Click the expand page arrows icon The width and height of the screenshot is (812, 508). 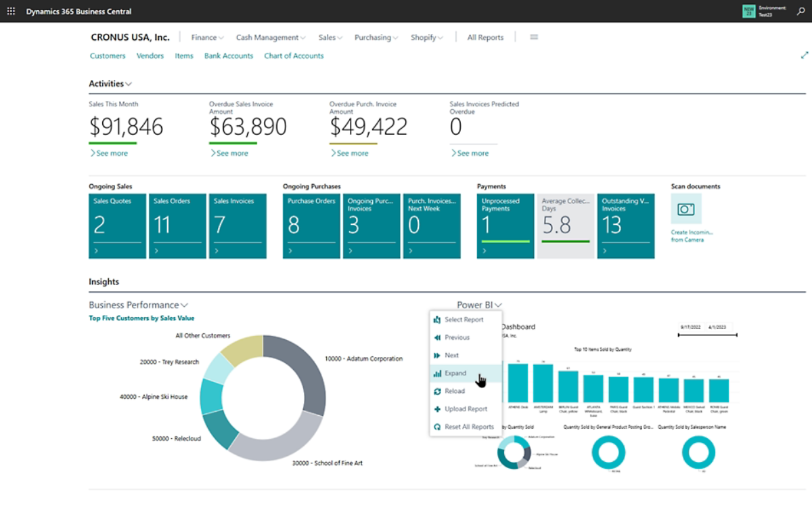point(805,56)
